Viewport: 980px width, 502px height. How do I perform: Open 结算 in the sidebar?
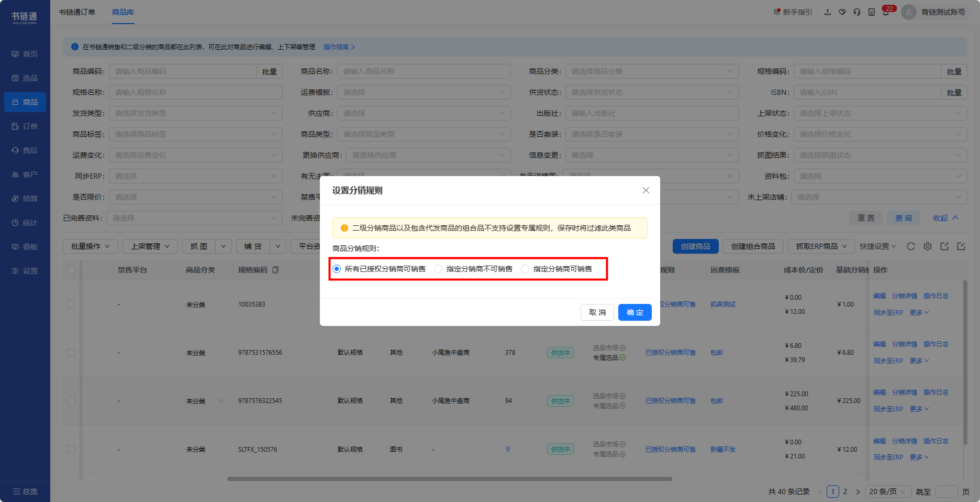(x=25, y=199)
